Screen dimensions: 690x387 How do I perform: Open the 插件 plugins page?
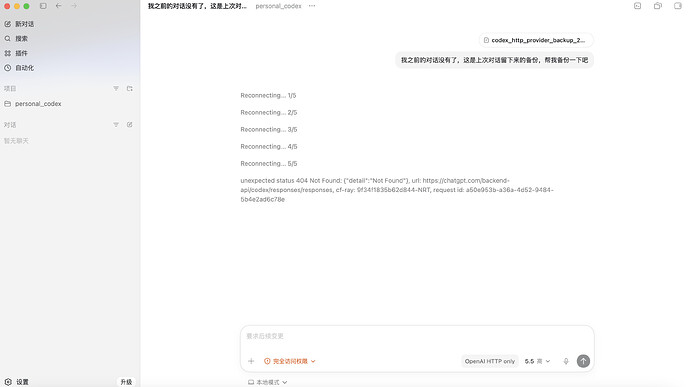click(x=16, y=53)
